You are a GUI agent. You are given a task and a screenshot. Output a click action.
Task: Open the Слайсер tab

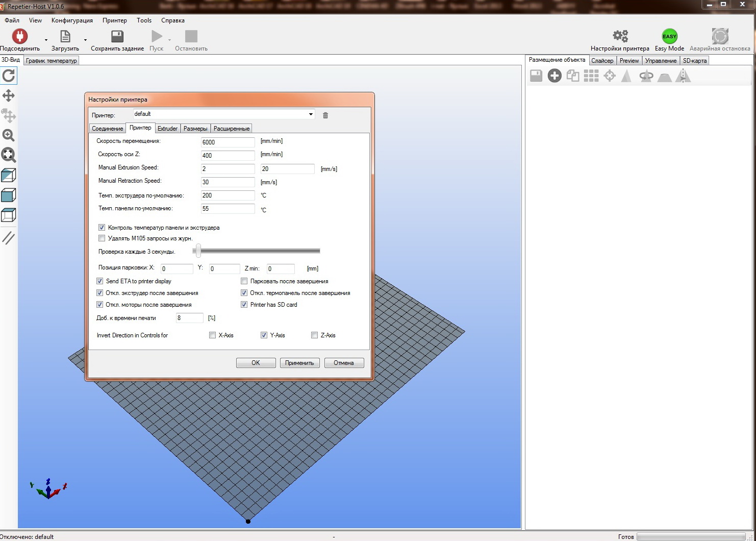602,61
